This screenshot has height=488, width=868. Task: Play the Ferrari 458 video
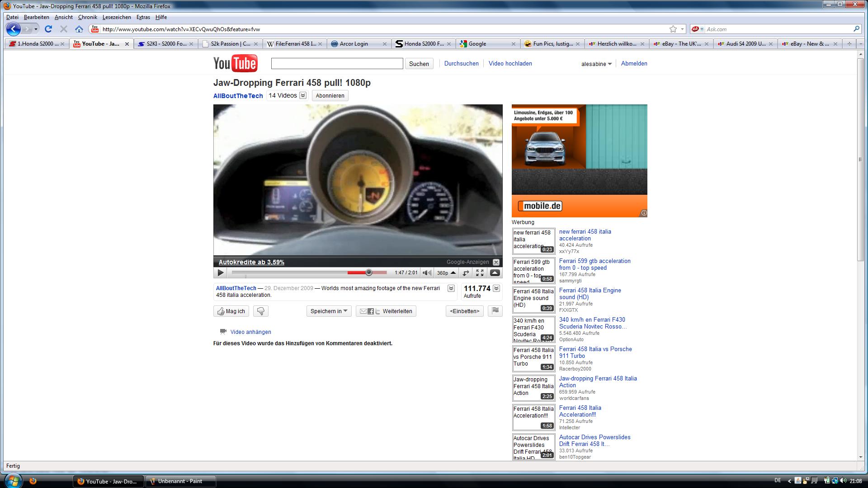220,272
